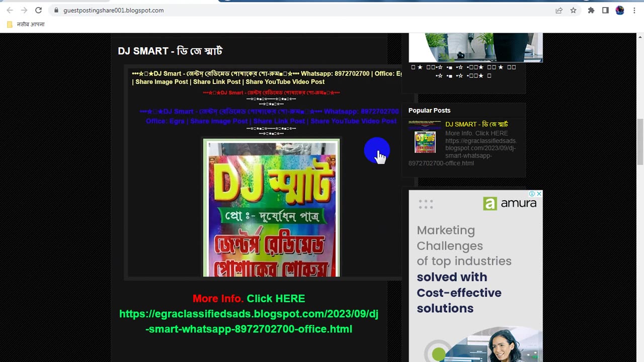Screen dimensions: 644x362
Task: Open DJ SMART link in Popular Posts
Action: point(476,124)
